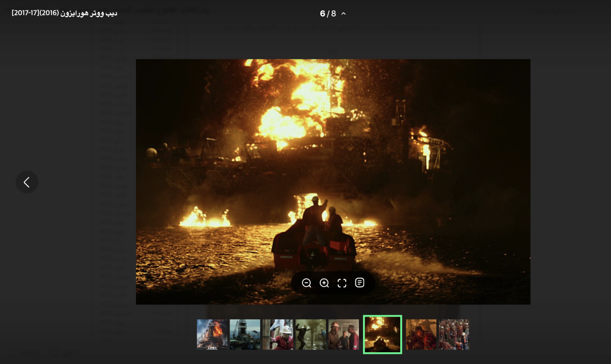
Task: Zoom in on the photo
Action: pos(324,283)
